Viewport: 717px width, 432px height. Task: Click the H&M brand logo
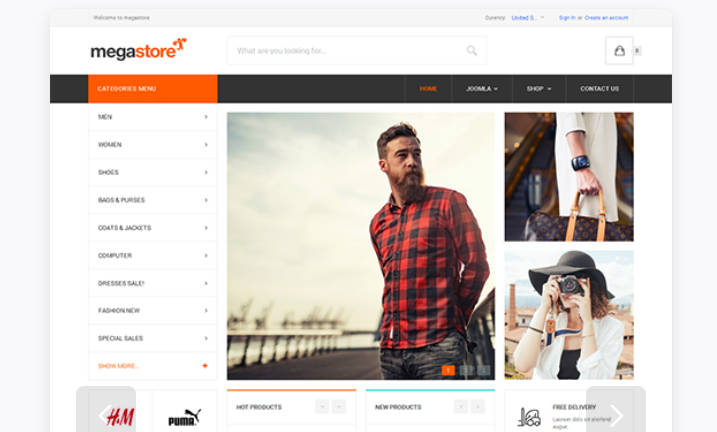click(x=120, y=417)
